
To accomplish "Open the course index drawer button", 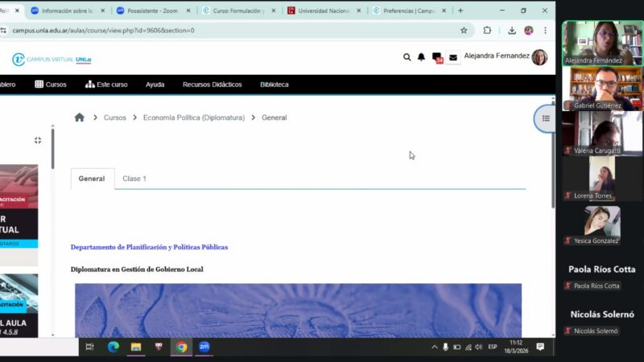I will [x=545, y=118].
